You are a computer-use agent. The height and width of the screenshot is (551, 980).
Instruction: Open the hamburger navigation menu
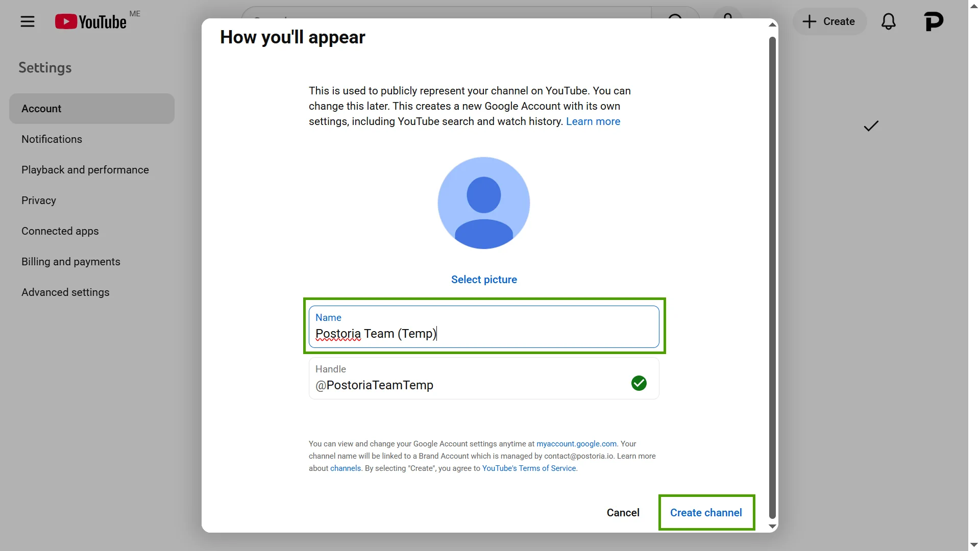(x=28, y=21)
